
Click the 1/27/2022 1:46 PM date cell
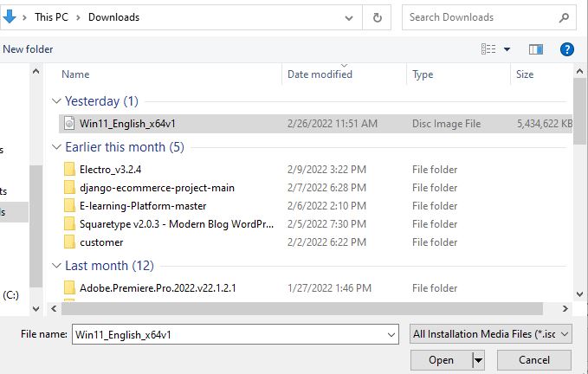pyautogui.click(x=329, y=287)
